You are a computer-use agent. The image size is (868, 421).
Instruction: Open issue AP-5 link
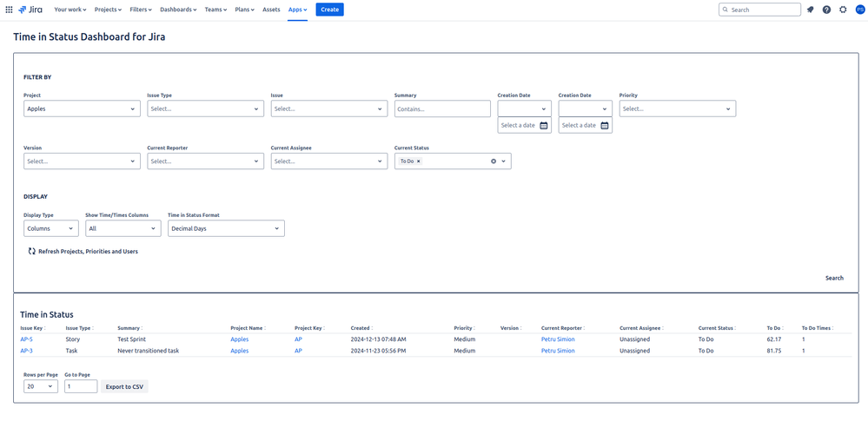coord(27,339)
